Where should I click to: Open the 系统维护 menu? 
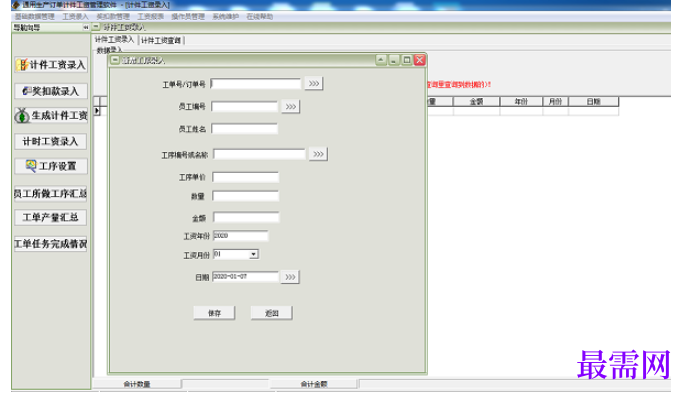pyautogui.click(x=225, y=16)
